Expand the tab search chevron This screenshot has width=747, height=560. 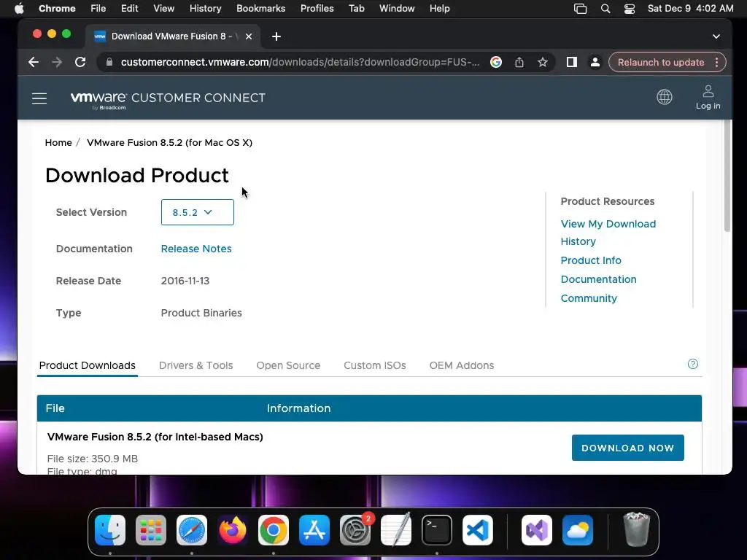tap(716, 36)
